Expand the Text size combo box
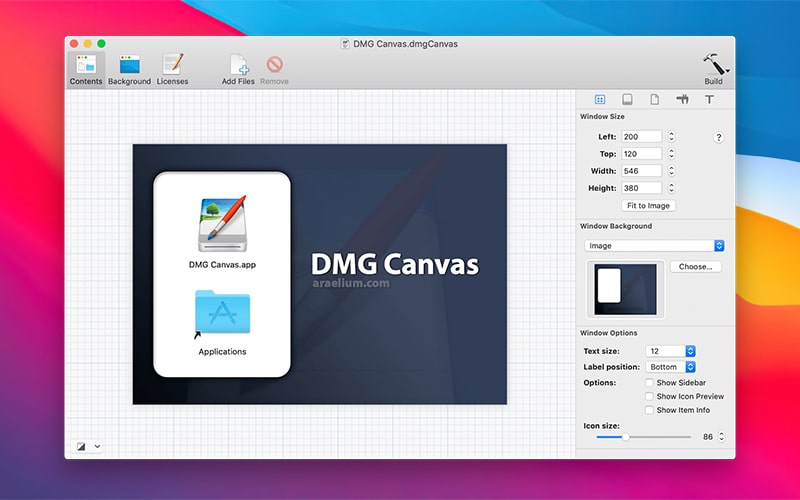The height and width of the screenshot is (500, 800). 690,351
